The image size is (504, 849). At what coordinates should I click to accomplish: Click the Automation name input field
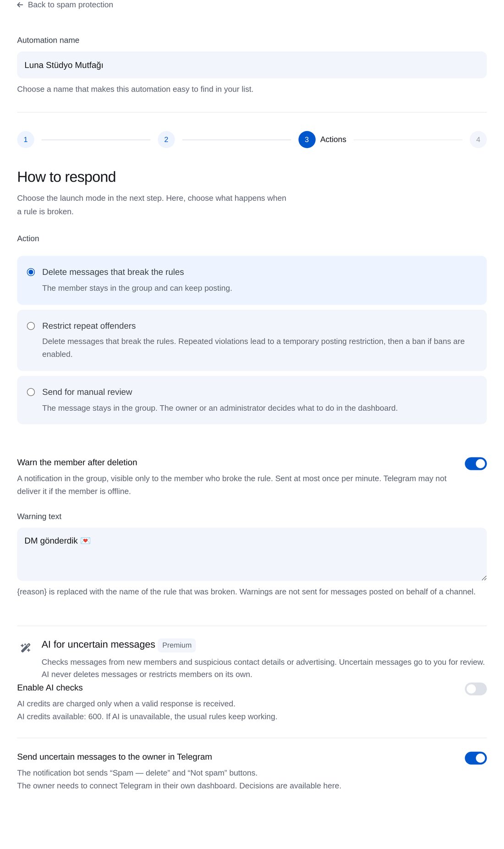tap(252, 65)
